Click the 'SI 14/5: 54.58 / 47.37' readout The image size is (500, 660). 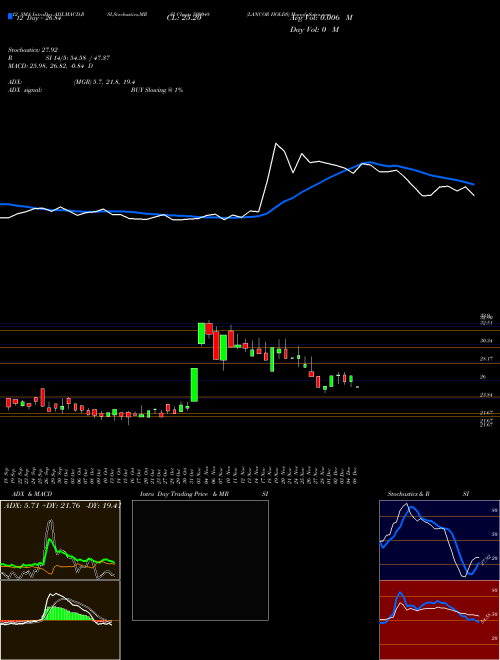pos(78,58)
